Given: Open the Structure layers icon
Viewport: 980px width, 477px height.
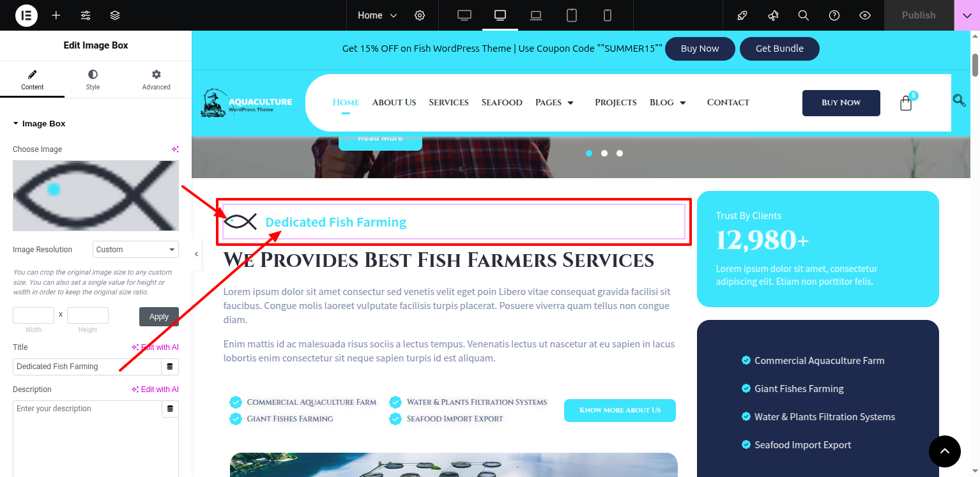Looking at the screenshot, I should 115,15.
